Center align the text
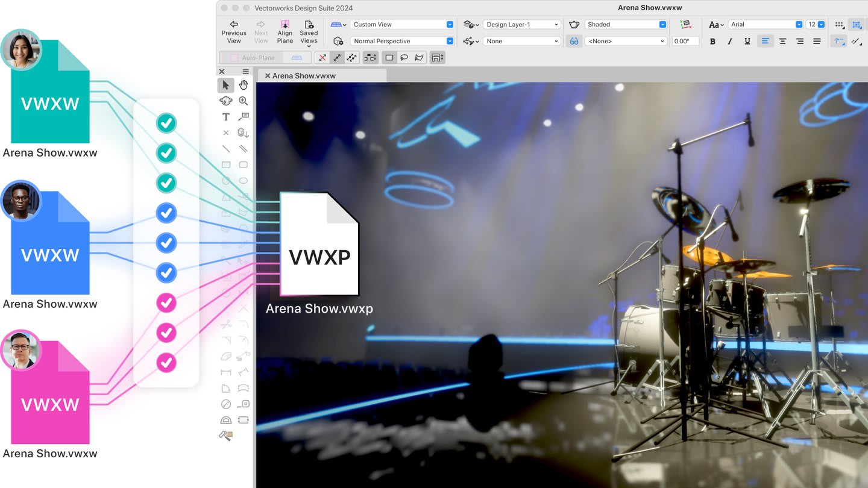Viewport: 868px width, 488px height. point(782,41)
